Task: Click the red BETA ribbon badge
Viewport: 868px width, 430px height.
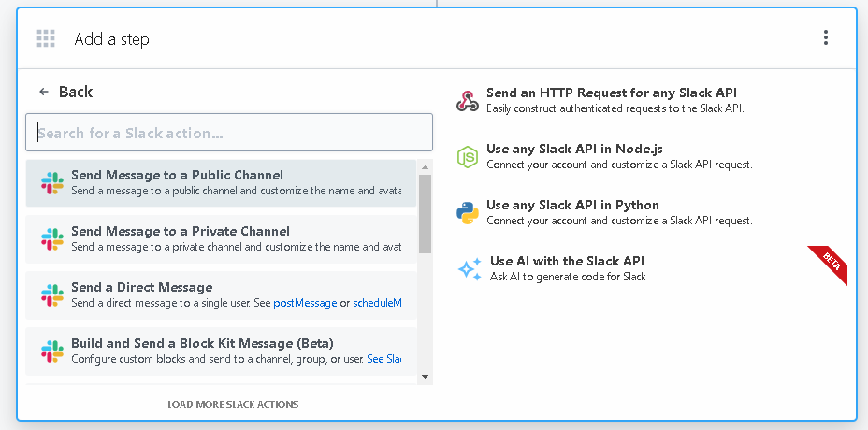Action: (829, 264)
